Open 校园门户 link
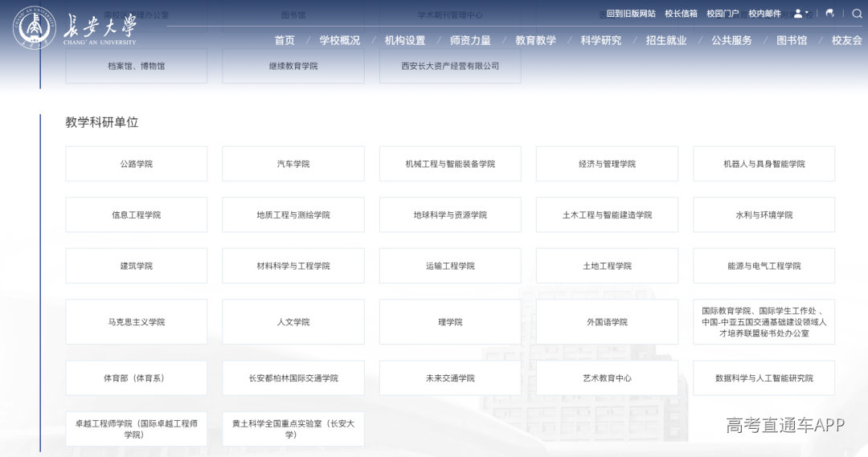Screen dimensions: 868x457 [x=723, y=14]
